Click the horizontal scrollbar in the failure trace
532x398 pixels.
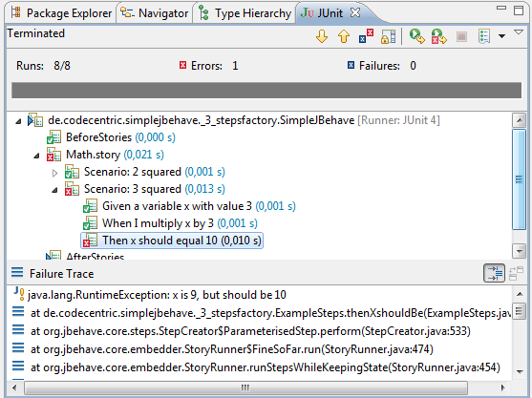coord(246,388)
